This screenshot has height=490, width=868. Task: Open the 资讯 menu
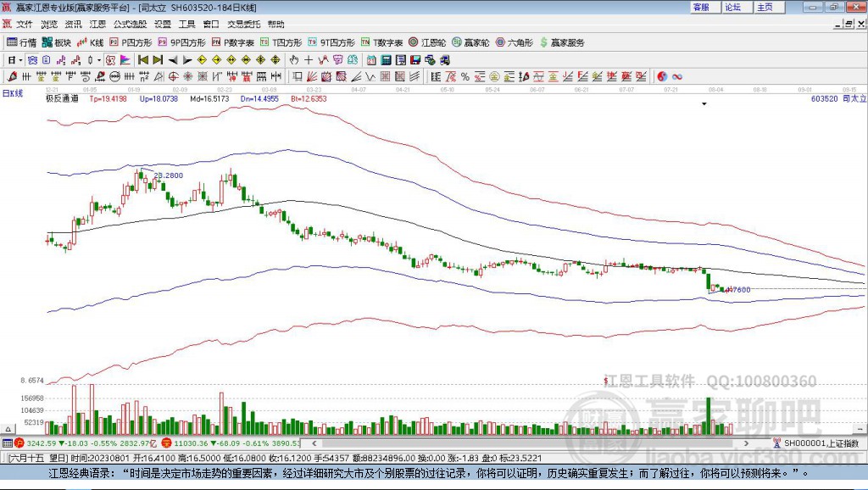pyautogui.click(x=73, y=24)
